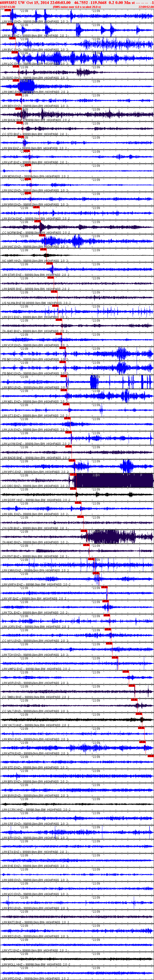154x980 pixels.
Task: Select the UO DBO BHZ trace label
Action: [x=35, y=486]
